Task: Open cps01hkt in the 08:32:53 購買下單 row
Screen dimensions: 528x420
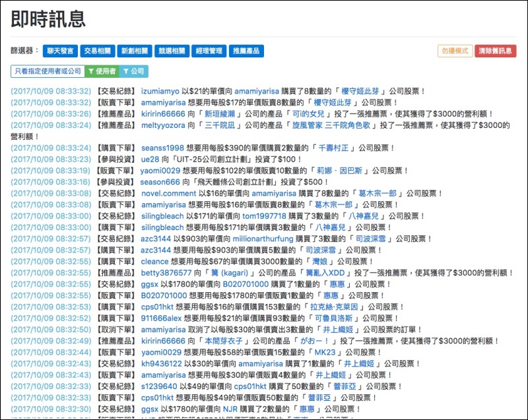Action: click(157, 307)
